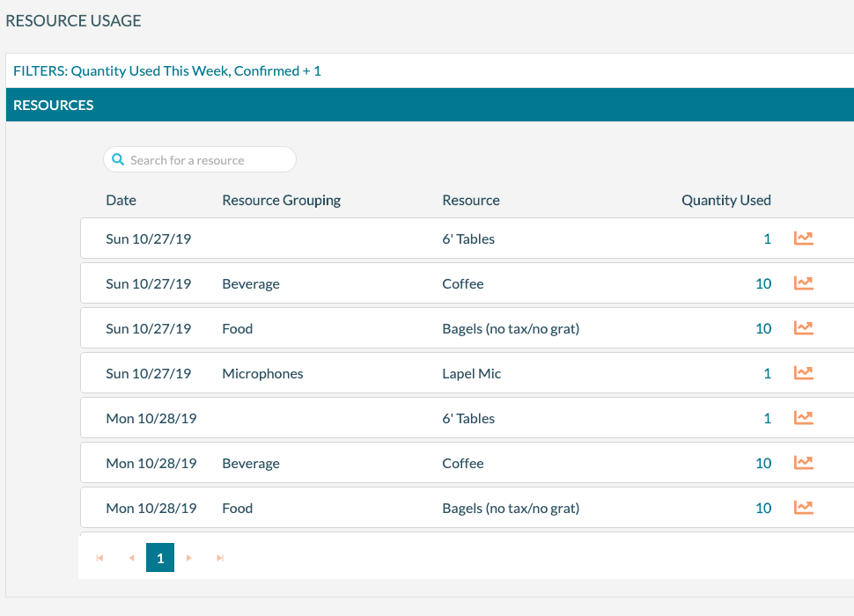Image resolution: width=854 pixels, height=616 pixels.
Task: Open trend chart for Monday Bagels row
Action: point(803,508)
